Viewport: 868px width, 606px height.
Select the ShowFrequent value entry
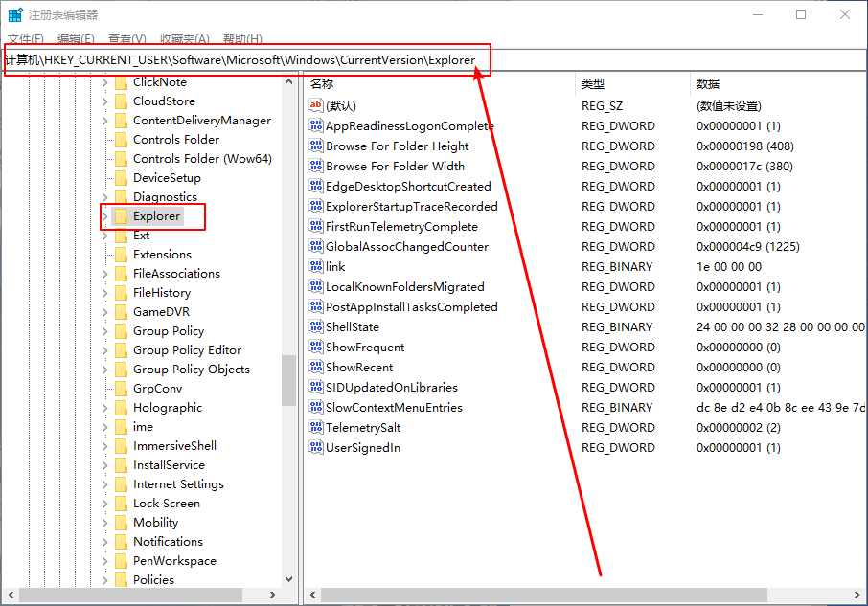point(365,348)
